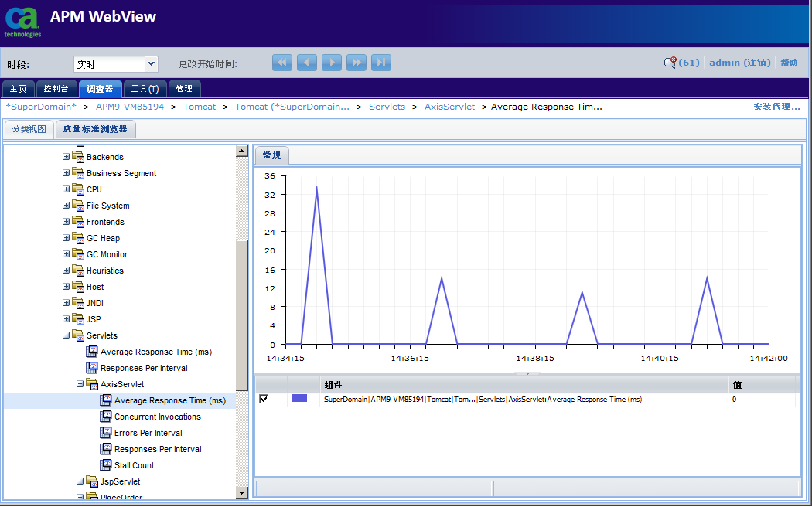Switch to the 控制台 tab
Viewport: 812px width, 507px height.
point(56,89)
